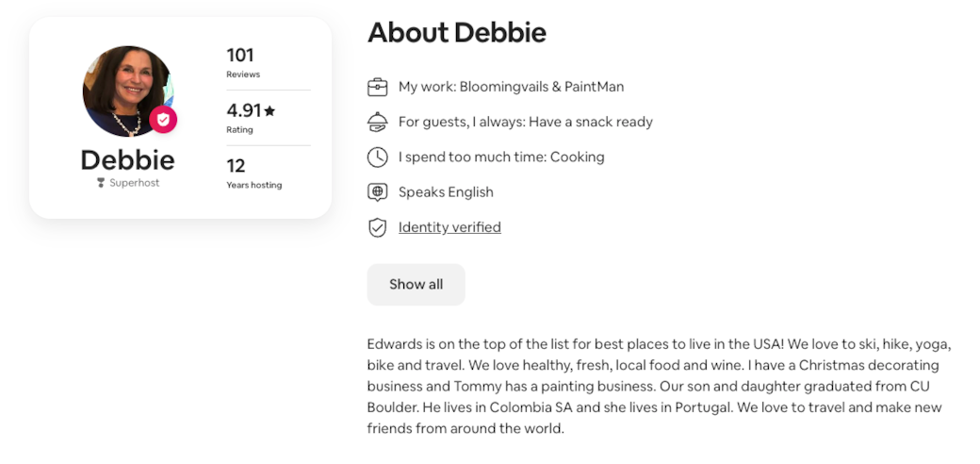Click the Superhost label text
This screenshot has height=464, width=980.
134,183
